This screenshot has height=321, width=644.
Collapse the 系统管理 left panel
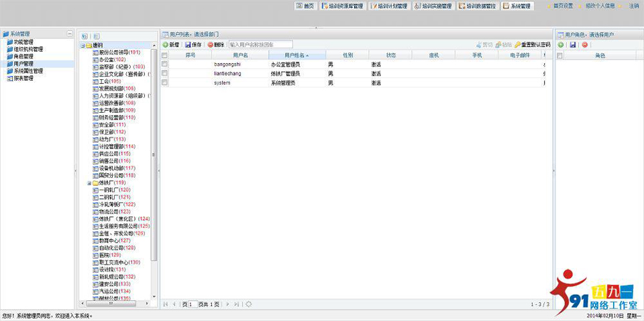pos(70,34)
